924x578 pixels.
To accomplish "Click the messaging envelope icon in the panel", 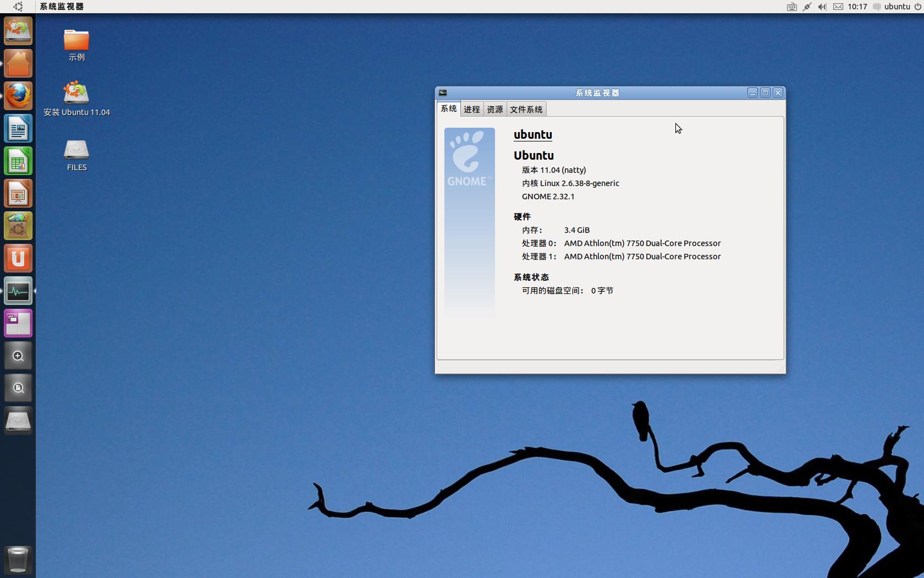I will 838,7.
